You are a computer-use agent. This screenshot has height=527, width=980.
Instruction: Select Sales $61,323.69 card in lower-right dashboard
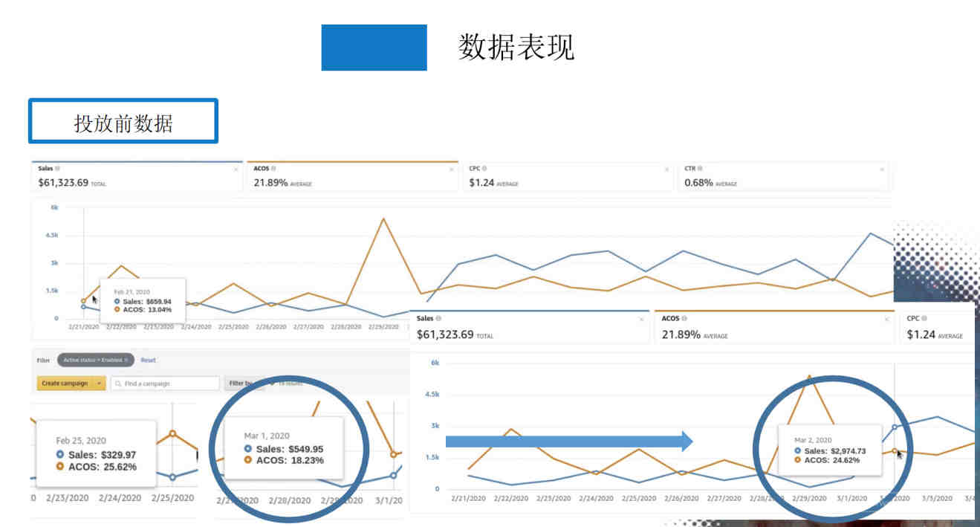[x=530, y=327]
